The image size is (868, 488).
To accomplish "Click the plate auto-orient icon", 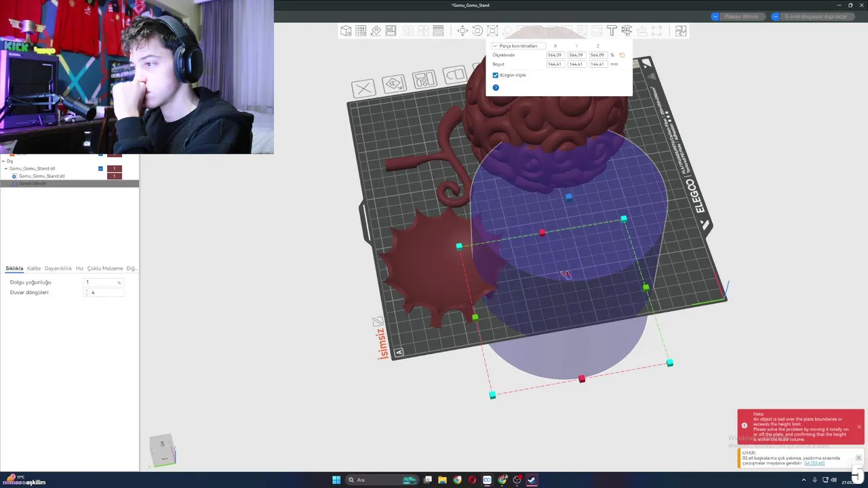I will pos(393,84).
